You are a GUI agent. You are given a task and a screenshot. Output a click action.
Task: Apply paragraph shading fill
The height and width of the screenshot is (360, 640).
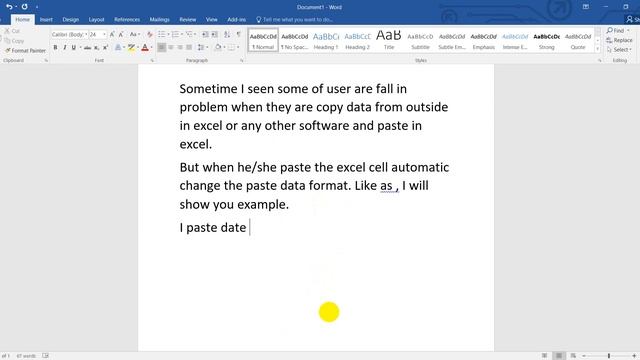point(218,48)
